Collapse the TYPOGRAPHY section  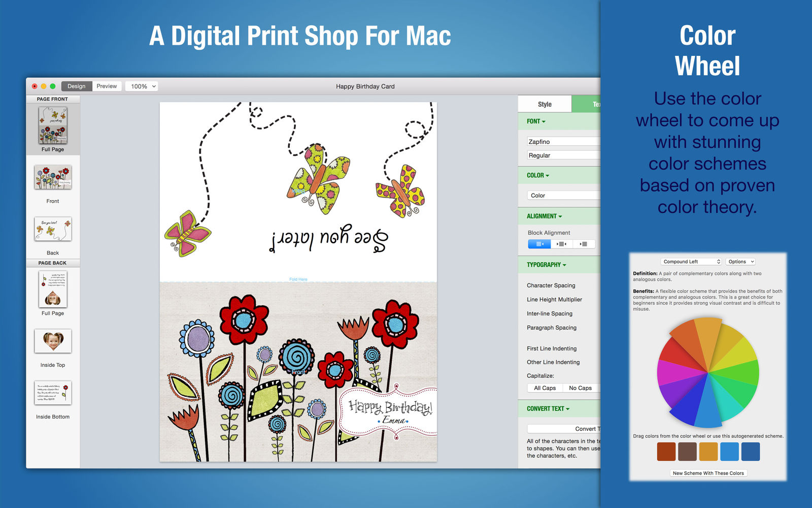coord(546,265)
